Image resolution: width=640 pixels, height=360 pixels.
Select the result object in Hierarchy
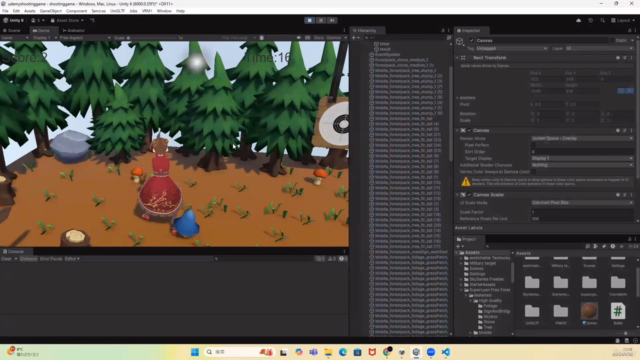(385, 49)
